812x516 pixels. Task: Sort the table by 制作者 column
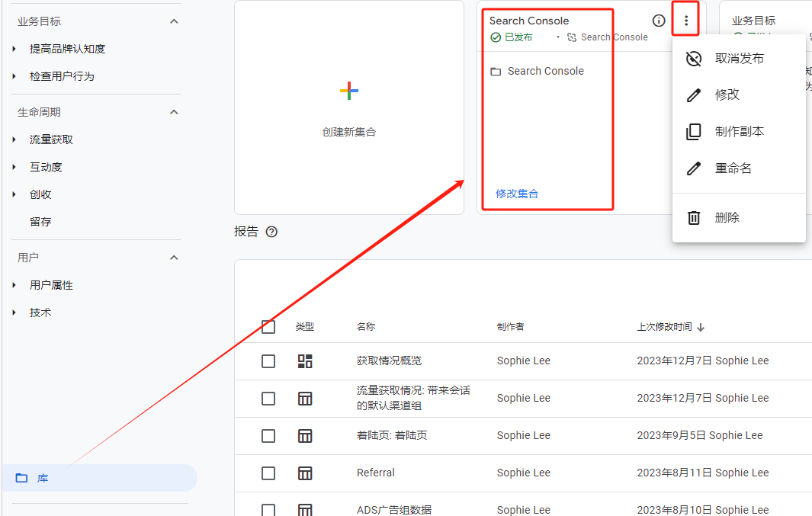click(x=511, y=327)
